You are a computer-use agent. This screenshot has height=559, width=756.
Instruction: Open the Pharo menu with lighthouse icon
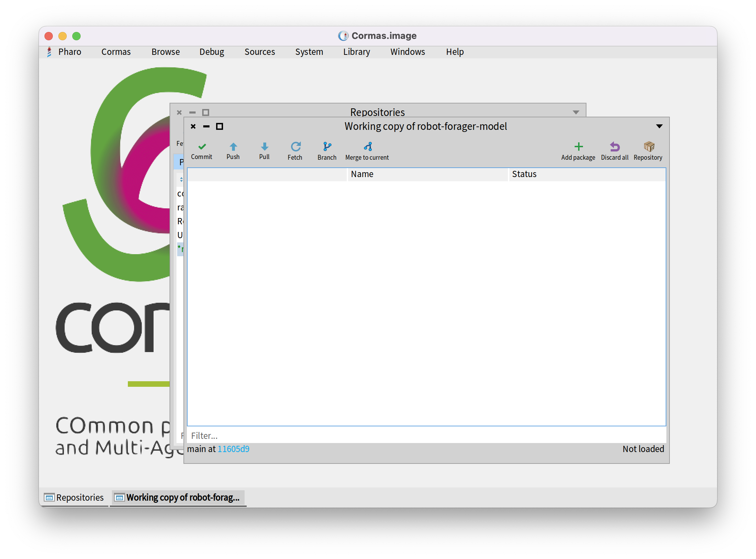tap(65, 52)
